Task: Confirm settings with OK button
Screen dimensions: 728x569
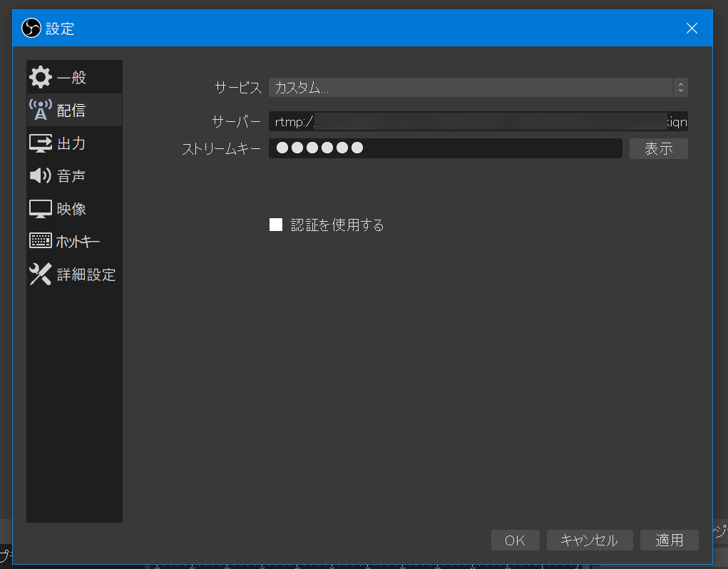Action: pos(515,540)
